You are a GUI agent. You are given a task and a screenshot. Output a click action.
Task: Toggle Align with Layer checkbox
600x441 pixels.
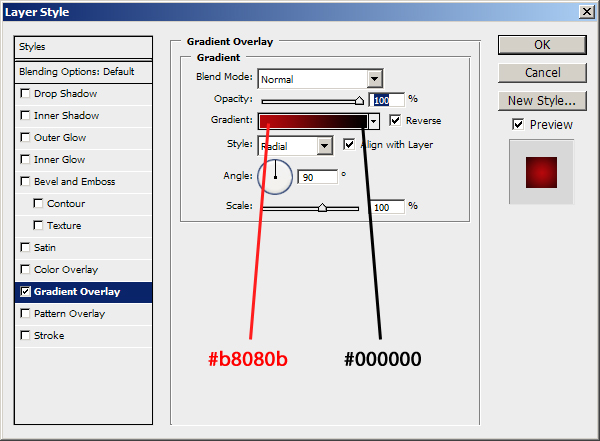point(349,144)
